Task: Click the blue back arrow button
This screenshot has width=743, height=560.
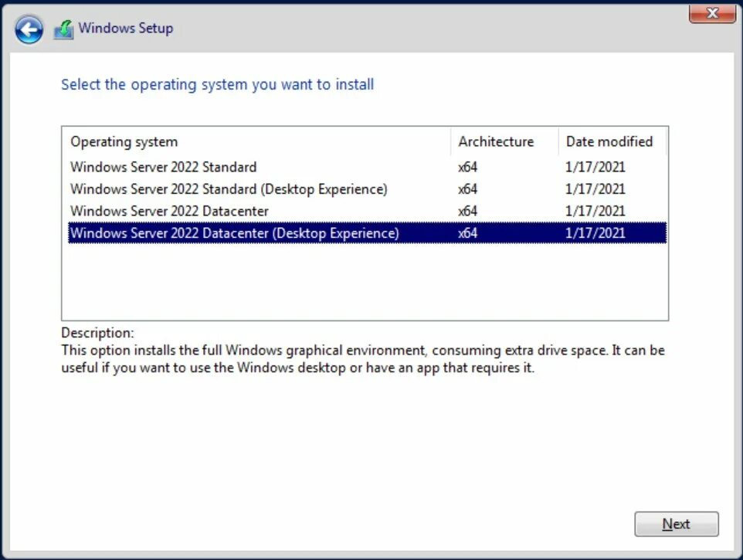Action: click(x=29, y=29)
